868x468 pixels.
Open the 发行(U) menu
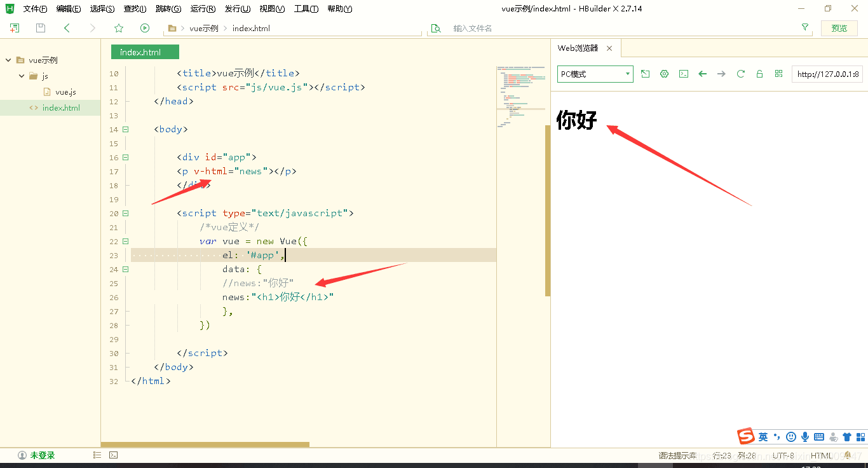coord(238,9)
